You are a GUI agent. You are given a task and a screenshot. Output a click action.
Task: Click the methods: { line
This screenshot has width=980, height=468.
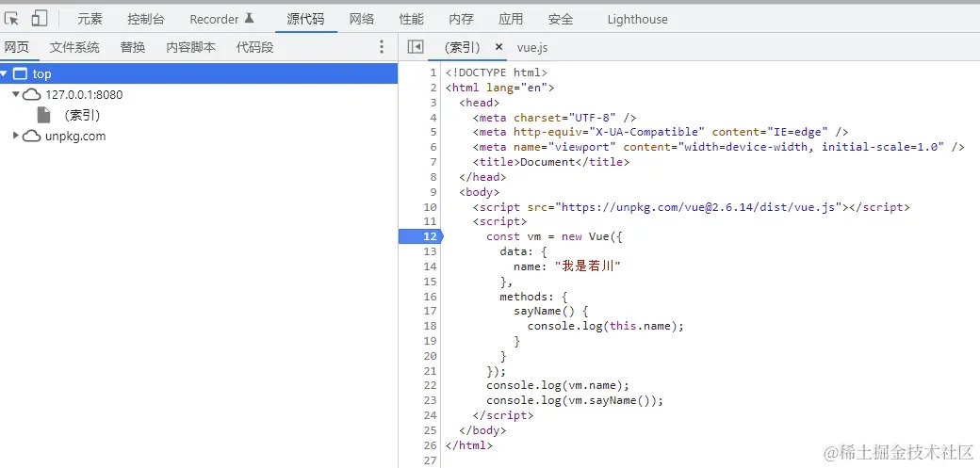(533, 297)
